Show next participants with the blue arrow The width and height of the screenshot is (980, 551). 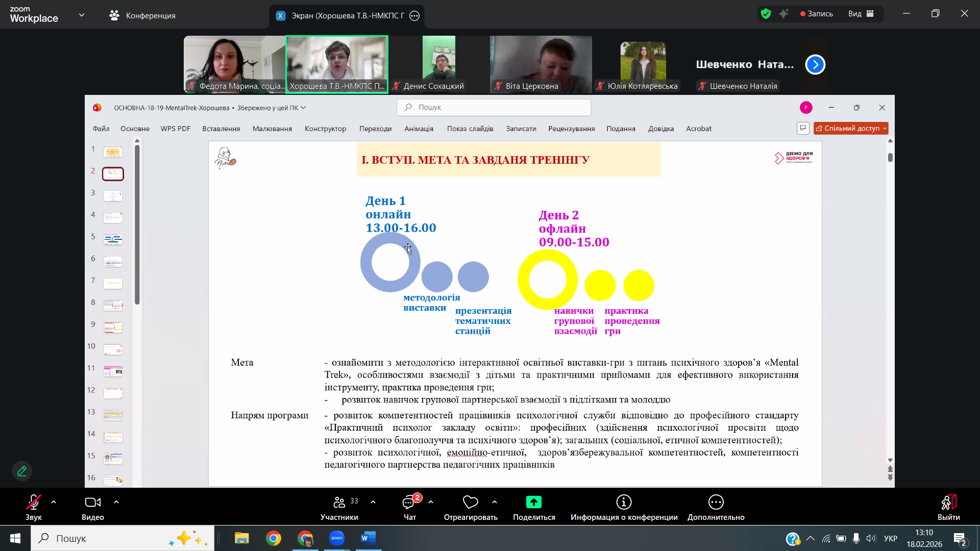pyautogui.click(x=815, y=65)
